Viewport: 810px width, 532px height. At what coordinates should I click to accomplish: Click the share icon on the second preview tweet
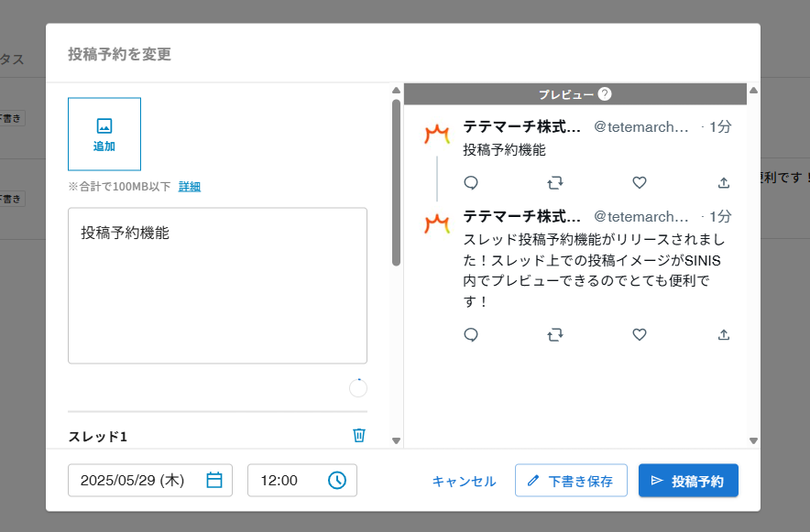tap(723, 334)
